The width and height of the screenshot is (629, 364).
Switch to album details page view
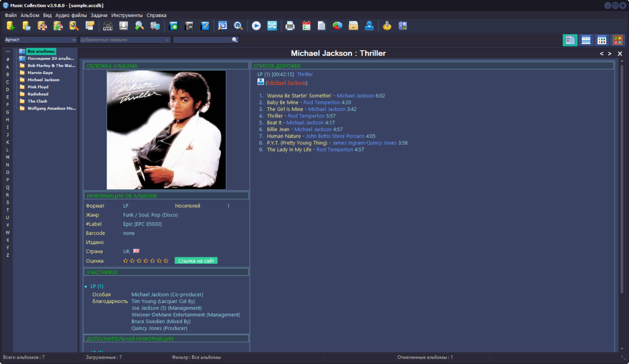coord(570,40)
